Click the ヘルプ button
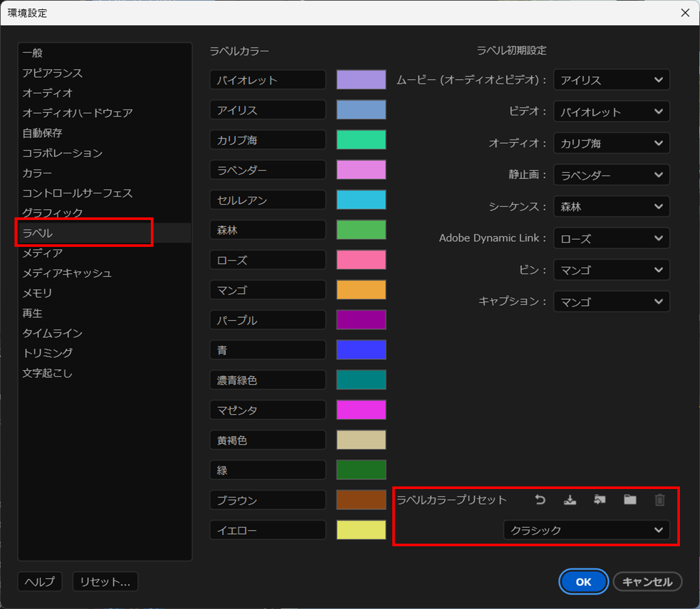The height and width of the screenshot is (609, 700). (39, 581)
